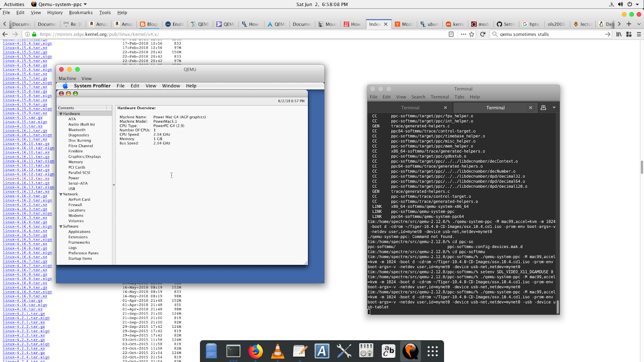Open linux-4.16.tar.gz link
644x362 pixels.
23,300
